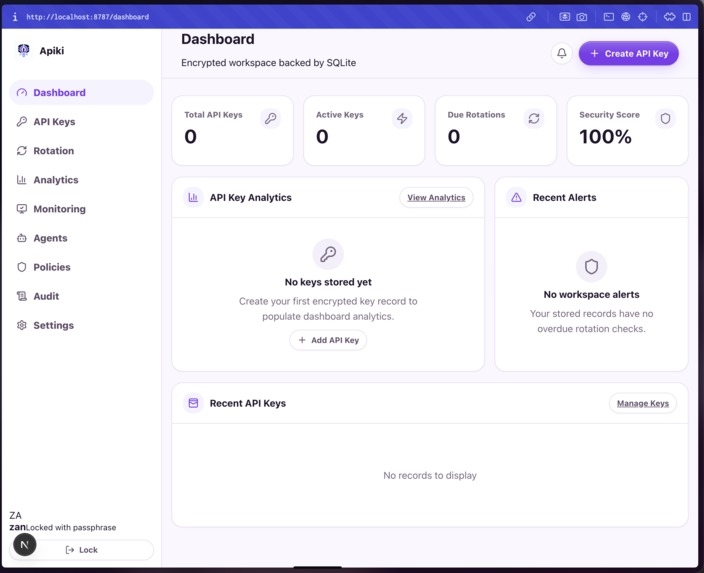Image resolution: width=704 pixels, height=573 pixels.
Task: Click key icon on Total API Keys card
Action: tap(270, 119)
